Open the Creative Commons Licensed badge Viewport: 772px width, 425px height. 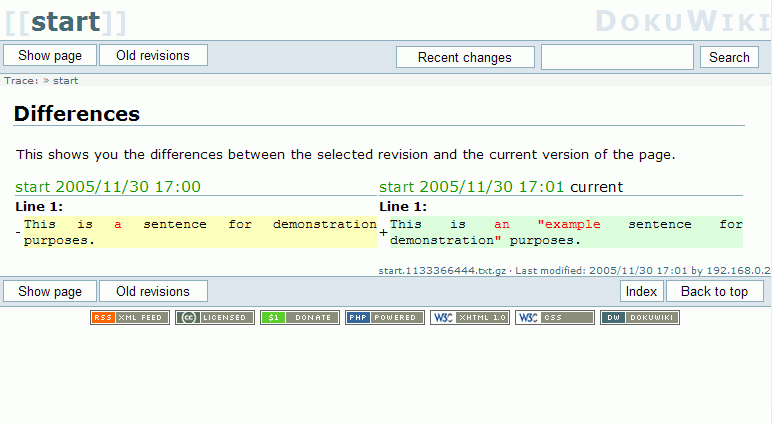pyautogui.click(x=215, y=318)
